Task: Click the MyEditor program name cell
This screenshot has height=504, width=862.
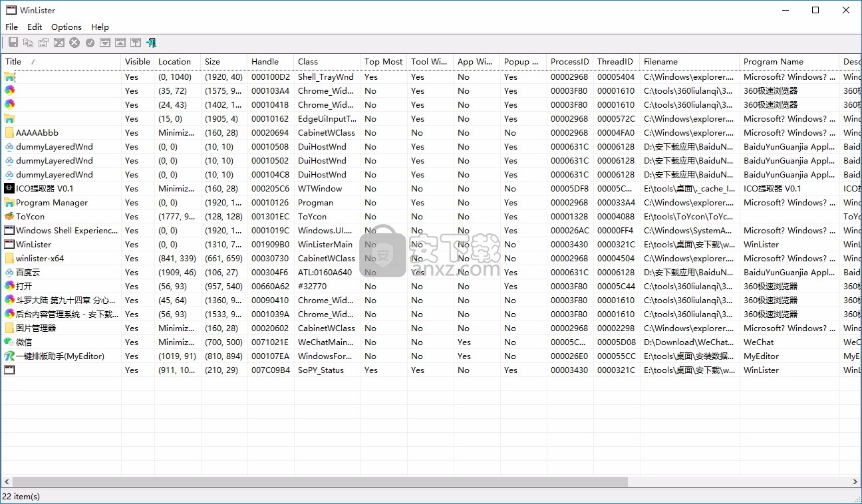Action: coord(761,356)
